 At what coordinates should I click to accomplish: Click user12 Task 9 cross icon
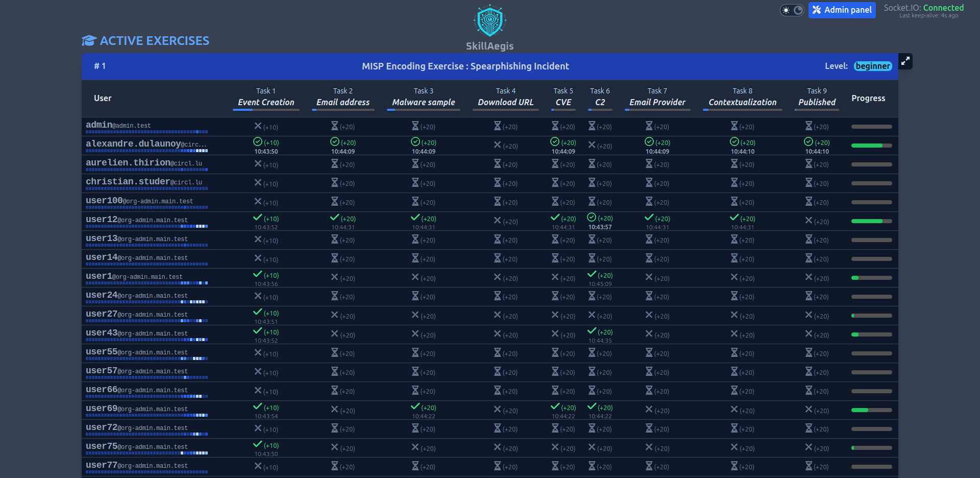tap(808, 221)
